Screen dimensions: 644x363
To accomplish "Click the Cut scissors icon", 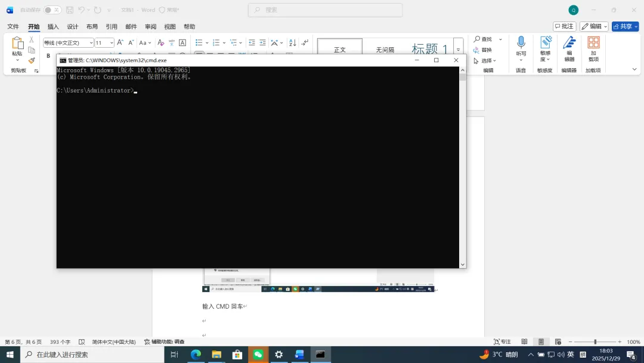I will 31,40.
